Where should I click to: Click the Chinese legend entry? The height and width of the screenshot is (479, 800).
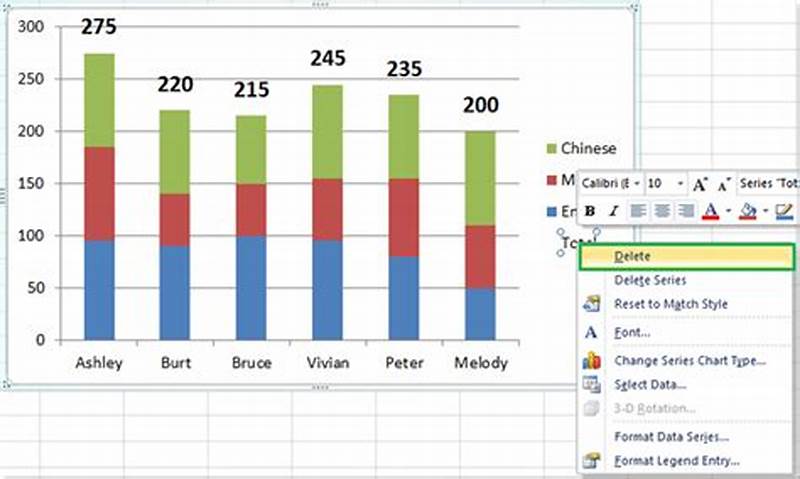588,148
